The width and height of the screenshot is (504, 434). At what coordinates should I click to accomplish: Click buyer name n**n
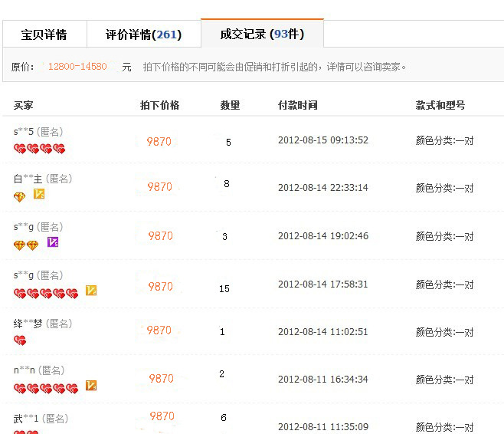click(x=24, y=370)
